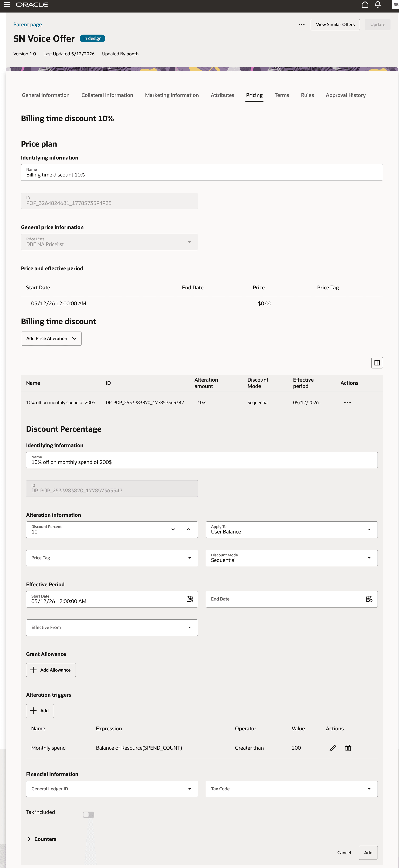
Task: Open the Apply To dropdown
Action: click(x=291, y=529)
